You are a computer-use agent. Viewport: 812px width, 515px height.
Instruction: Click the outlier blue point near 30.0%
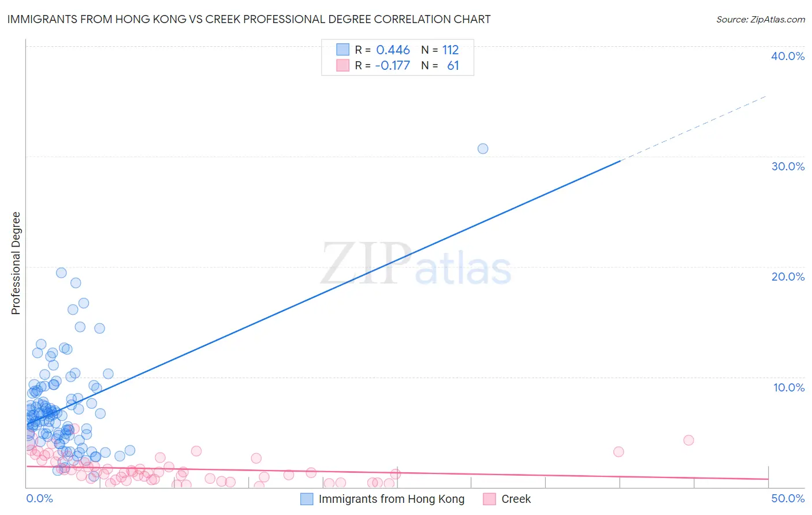[x=483, y=148]
